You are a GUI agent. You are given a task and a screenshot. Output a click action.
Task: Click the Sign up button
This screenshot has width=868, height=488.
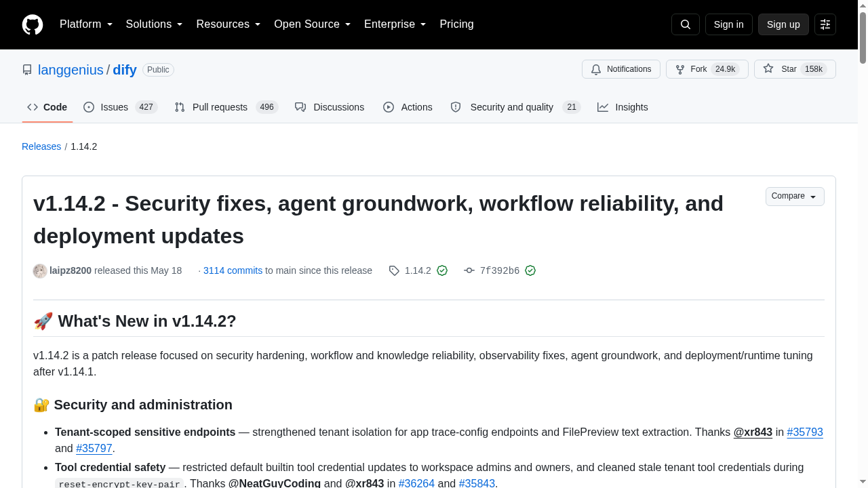783,24
